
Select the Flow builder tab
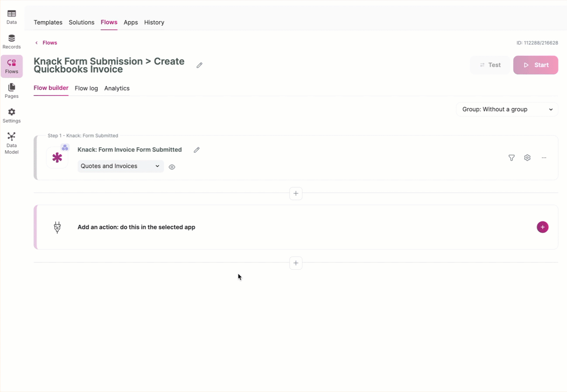[x=51, y=88]
